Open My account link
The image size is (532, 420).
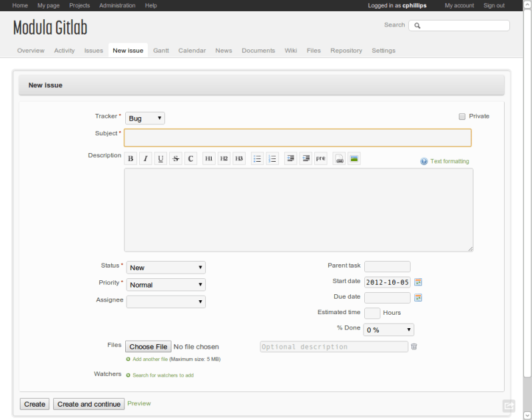tap(459, 5)
